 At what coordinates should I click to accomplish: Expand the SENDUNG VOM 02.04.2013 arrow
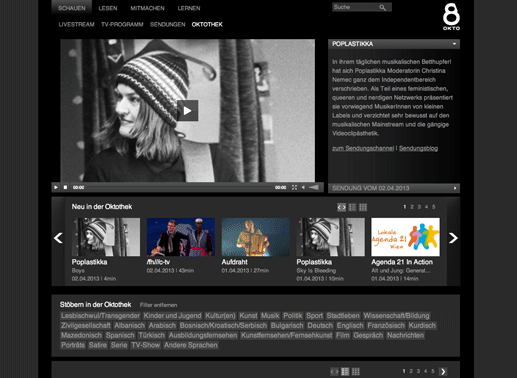point(455,188)
